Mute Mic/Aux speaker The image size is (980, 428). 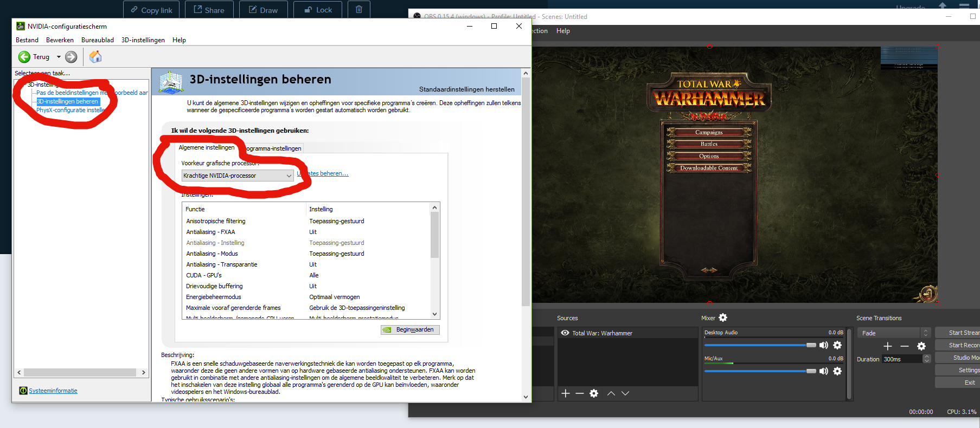click(x=824, y=371)
